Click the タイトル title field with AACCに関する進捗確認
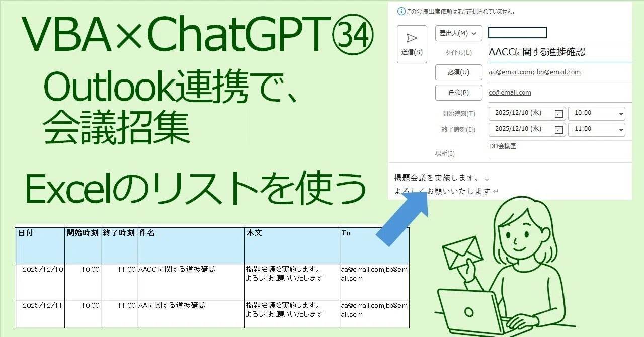This screenshot has width=644, height=337. (x=560, y=52)
